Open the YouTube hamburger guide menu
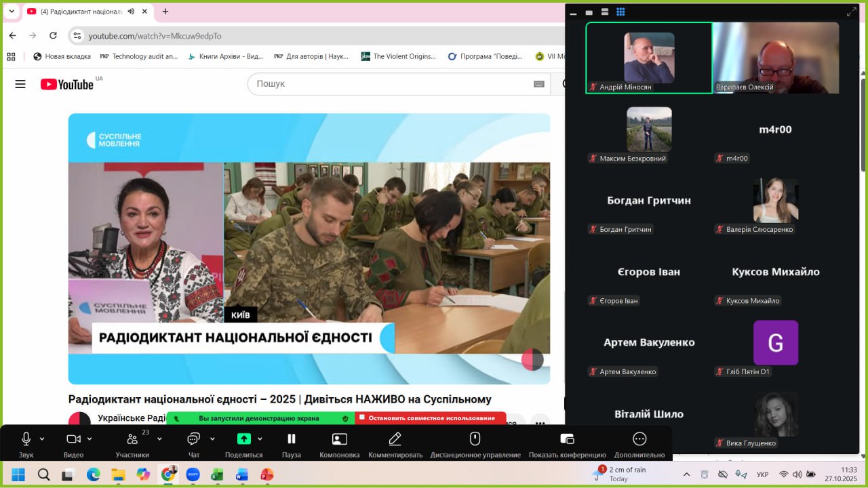This screenshot has width=868, height=488. click(20, 84)
